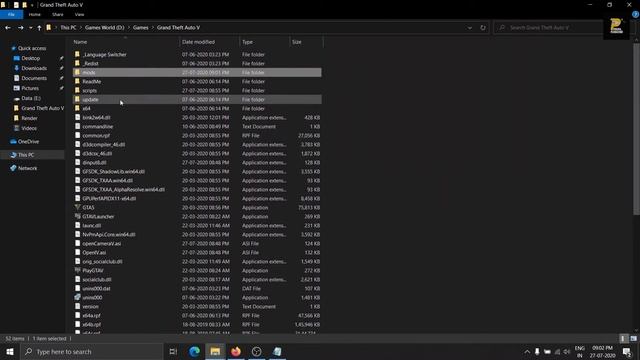Click the properties icon in title bar
This screenshot has width=640, height=360.
[x=16, y=5]
